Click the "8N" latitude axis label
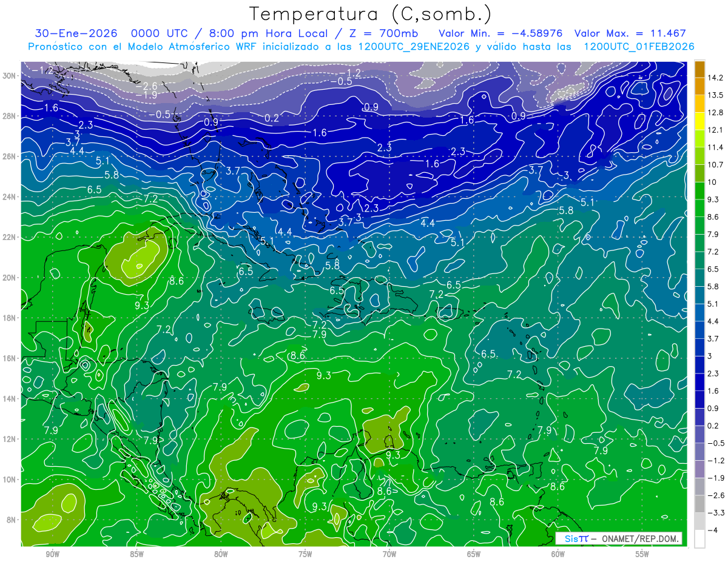Viewport: 728px width, 562px height. point(12,520)
